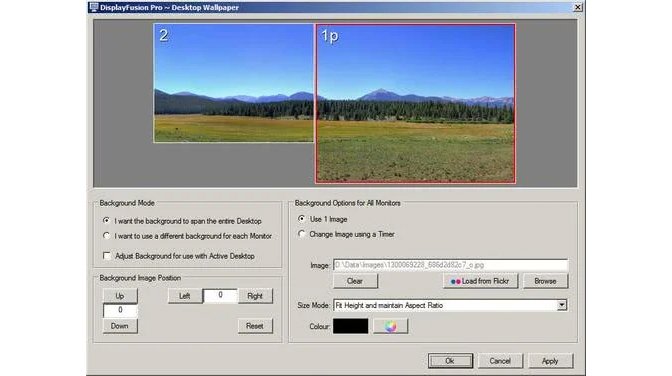Expand the Size Mode dropdown
The width and height of the screenshot is (672, 376).
[x=561, y=305]
